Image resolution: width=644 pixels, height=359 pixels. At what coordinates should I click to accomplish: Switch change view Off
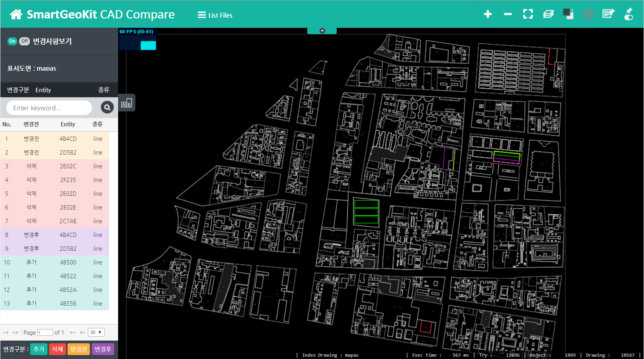[x=24, y=41]
